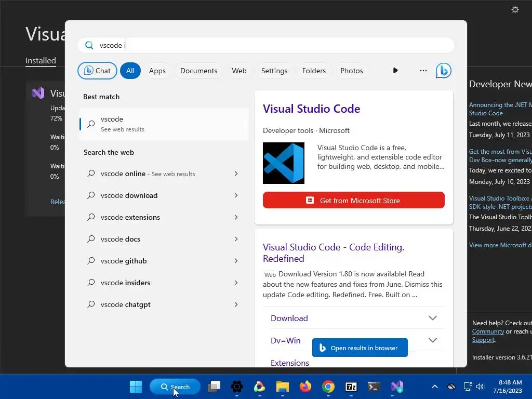532x399 pixels.
Task: Open Community link in installer help text
Action: click(488, 331)
